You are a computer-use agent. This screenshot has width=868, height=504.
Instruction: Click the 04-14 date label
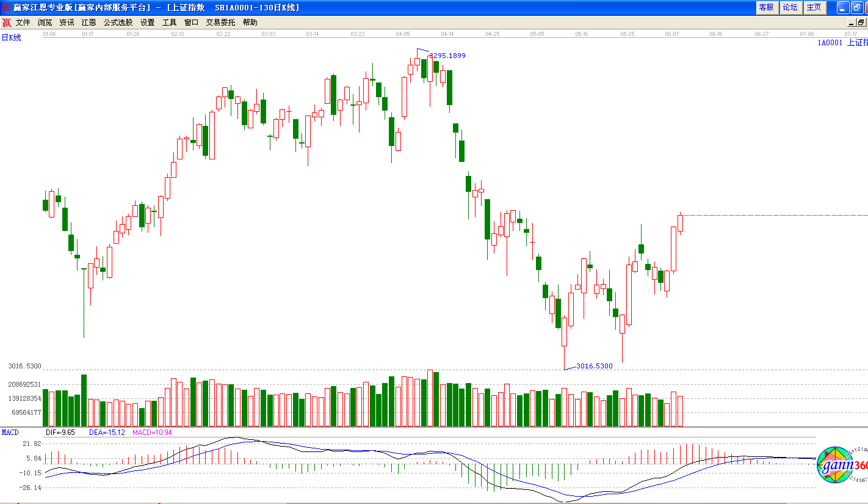(447, 34)
